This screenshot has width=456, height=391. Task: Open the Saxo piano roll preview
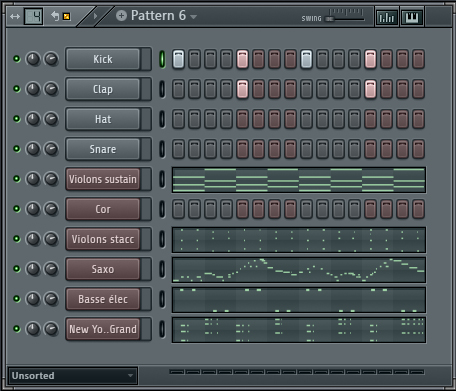pos(299,270)
